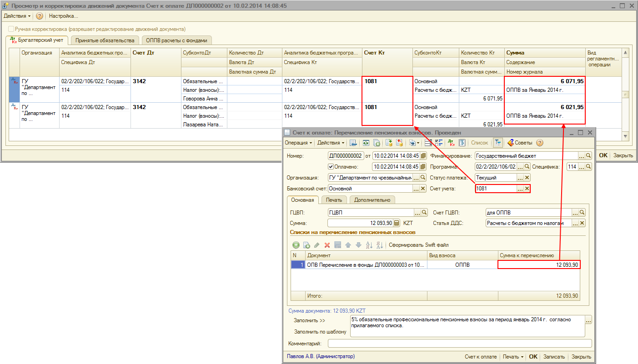Delete selected row with red X icon

coord(327,245)
